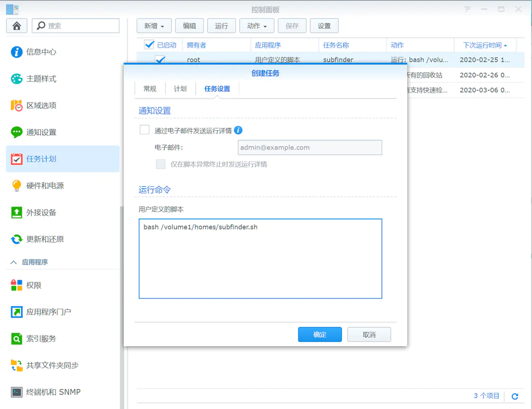This screenshot has width=532, height=409.
Task: Click inside the 电子邮件 input field
Action: pyautogui.click(x=310, y=147)
